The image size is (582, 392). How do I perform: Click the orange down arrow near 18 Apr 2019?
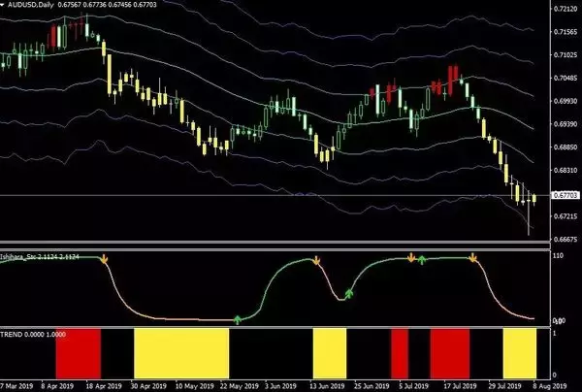point(105,260)
